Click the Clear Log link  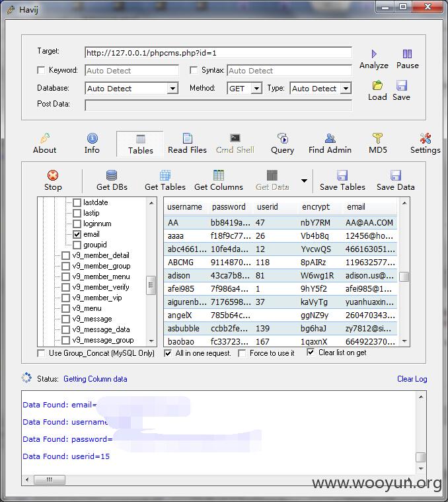412,379
